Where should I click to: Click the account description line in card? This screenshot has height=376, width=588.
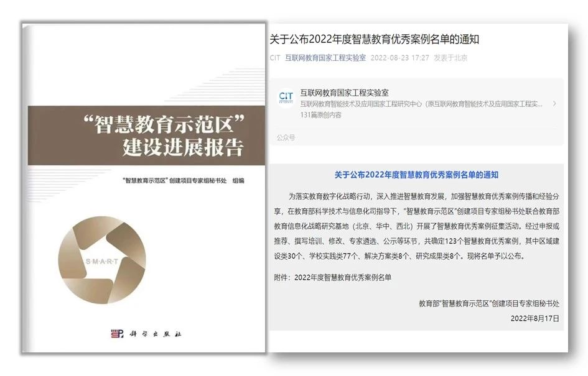click(421, 104)
